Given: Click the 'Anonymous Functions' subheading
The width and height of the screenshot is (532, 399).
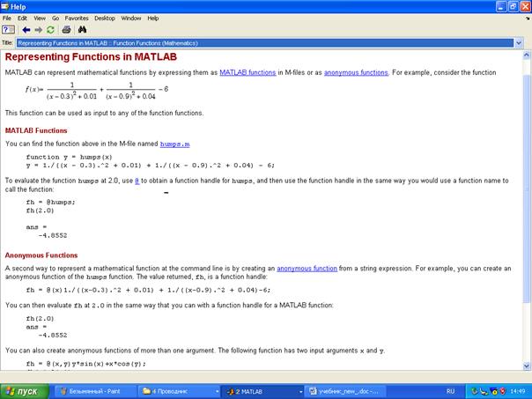Looking at the screenshot, I should click(x=41, y=255).
